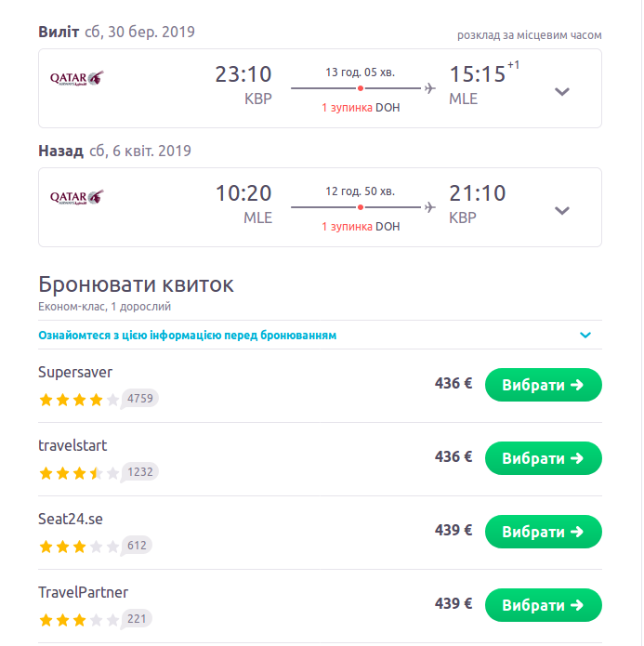Screen dimensions: 644x646
Task: Select TravelPartner offer for 439 €
Action: (543, 605)
